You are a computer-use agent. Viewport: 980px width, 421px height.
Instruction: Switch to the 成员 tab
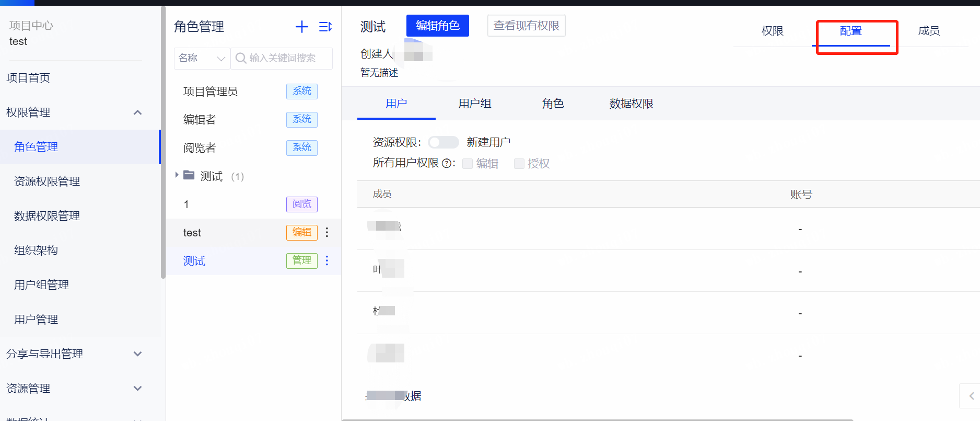point(929,31)
